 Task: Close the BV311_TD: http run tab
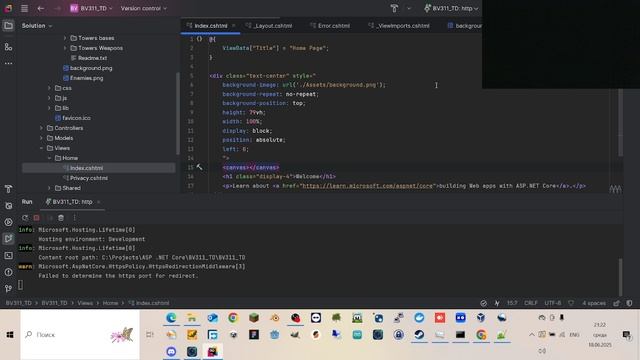(x=98, y=202)
